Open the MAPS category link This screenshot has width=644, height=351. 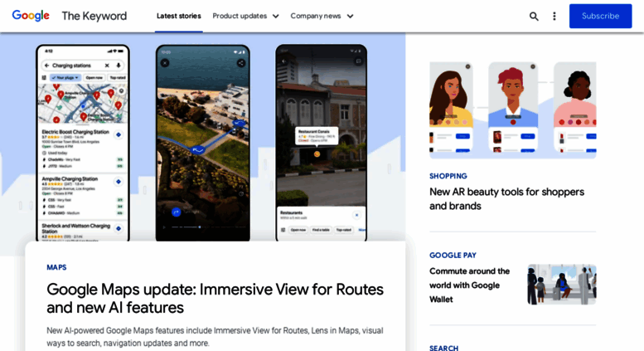pos(56,267)
